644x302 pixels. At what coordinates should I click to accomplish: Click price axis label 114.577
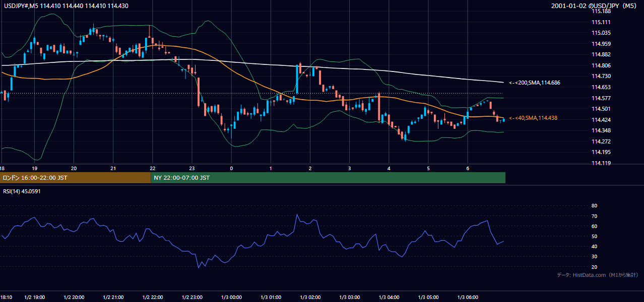pyautogui.click(x=601, y=98)
